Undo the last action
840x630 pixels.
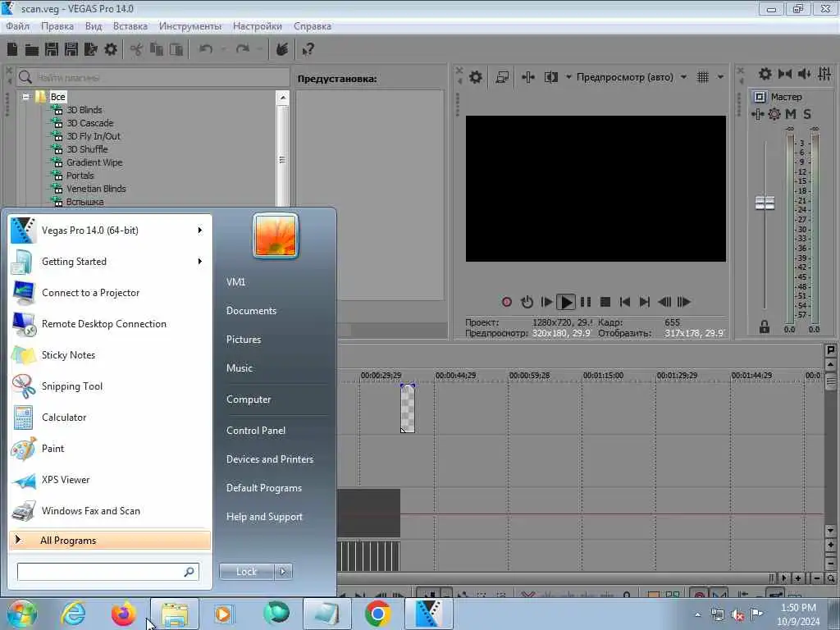point(206,50)
